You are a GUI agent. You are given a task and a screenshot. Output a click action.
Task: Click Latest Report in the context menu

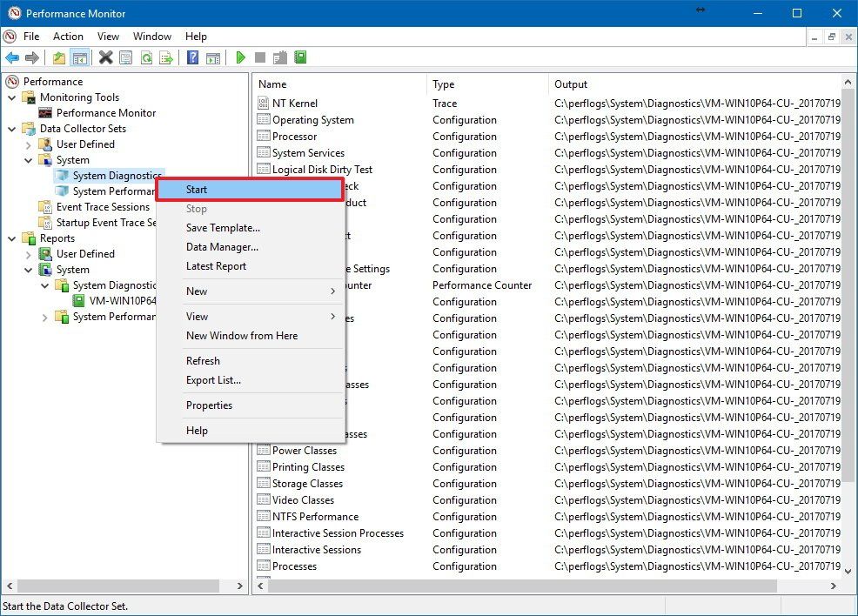pyautogui.click(x=216, y=266)
